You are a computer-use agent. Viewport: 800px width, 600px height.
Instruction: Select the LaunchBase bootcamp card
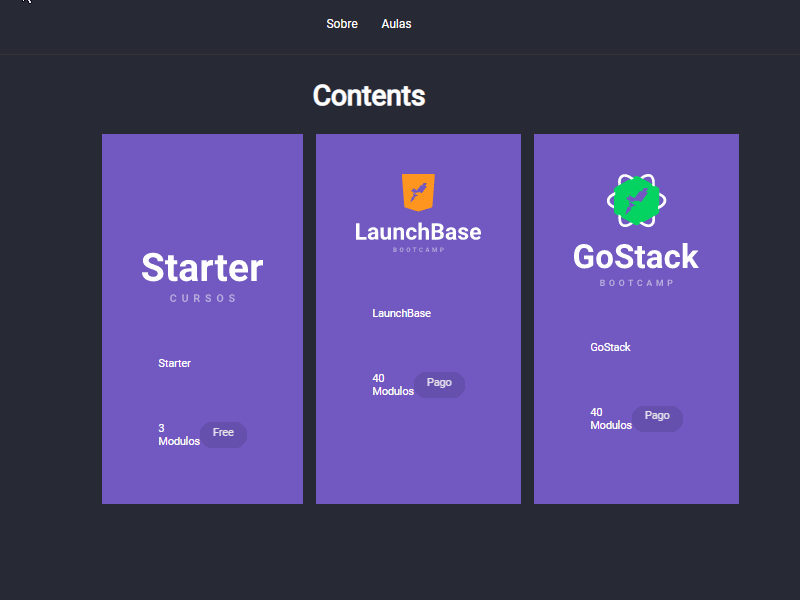tap(418, 318)
